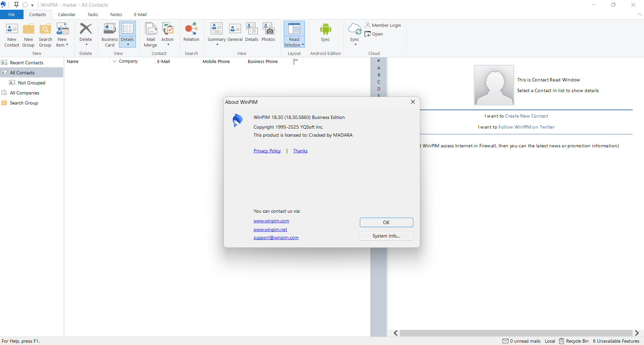Click the System Info... button
Viewport: 644px width, 345px height.
click(386, 236)
